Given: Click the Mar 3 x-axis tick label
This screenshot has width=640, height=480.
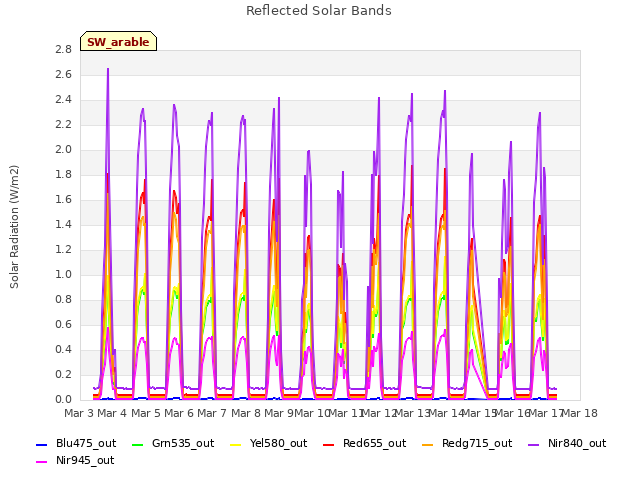Looking at the screenshot, I should tap(79, 413).
